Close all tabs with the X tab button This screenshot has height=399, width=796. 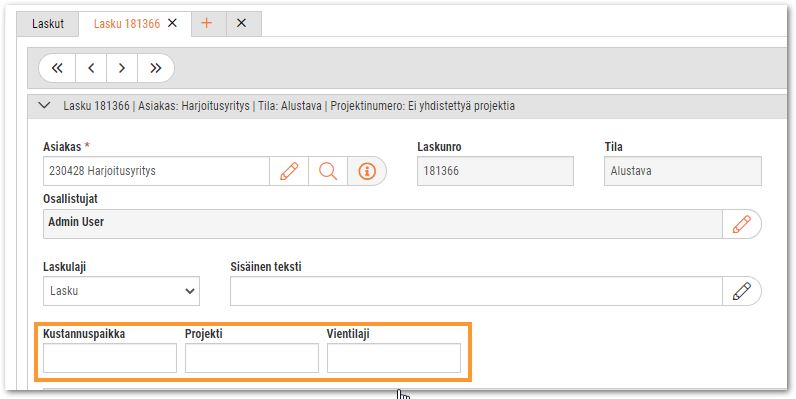tap(242, 23)
